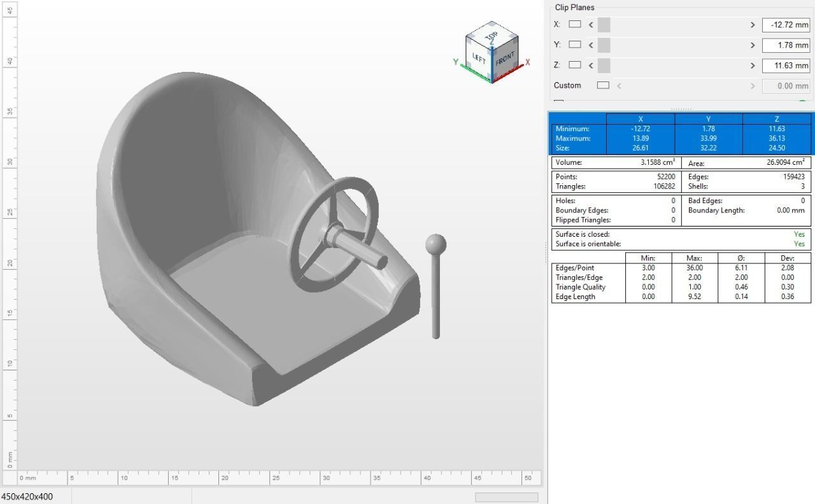Click the Size row label
The width and height of the screenshot is (815, 504).
(x=563, y=148)
